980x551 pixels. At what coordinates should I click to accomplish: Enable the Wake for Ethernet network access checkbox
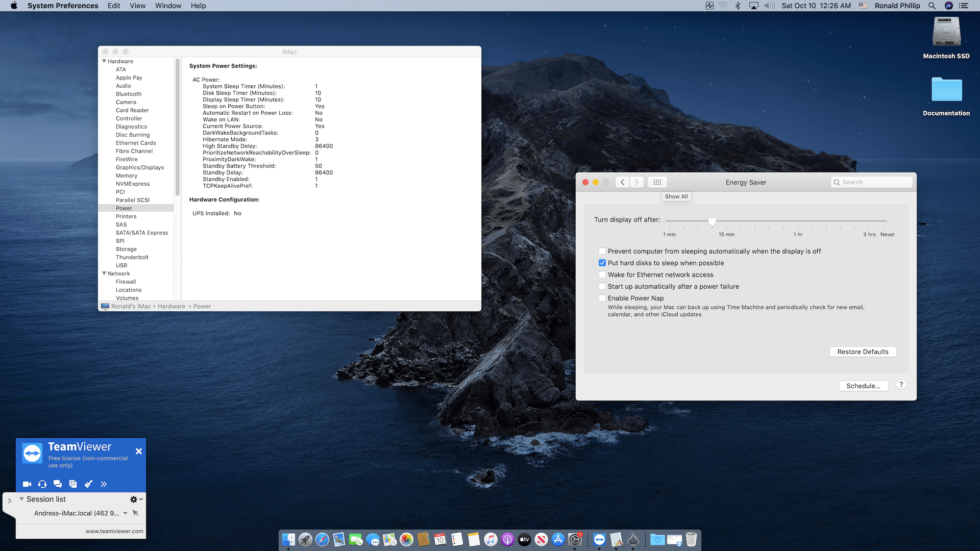click(602, 274)
